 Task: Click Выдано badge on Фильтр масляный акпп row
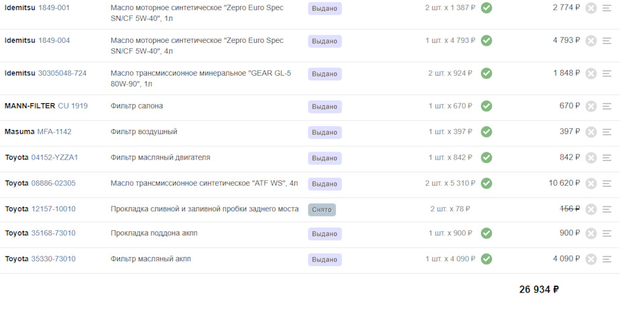pyautogui.click(x=325, y=260)
